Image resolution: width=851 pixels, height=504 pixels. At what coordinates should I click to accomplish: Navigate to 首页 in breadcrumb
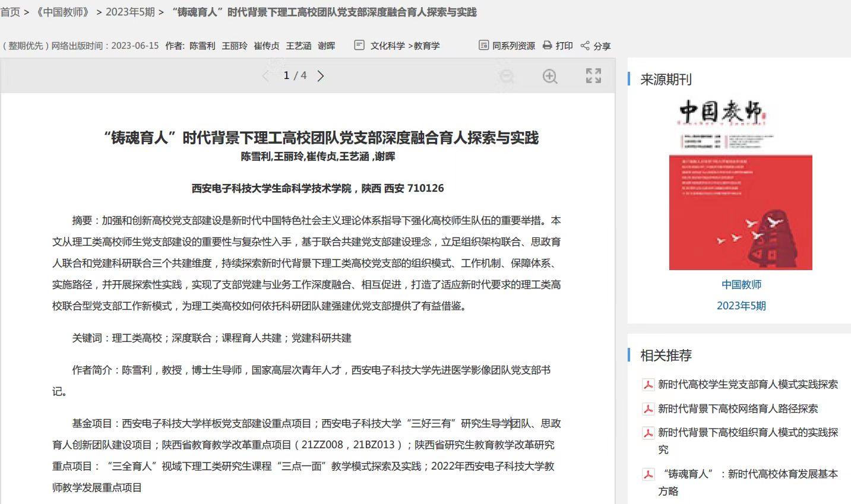point(10,12)
